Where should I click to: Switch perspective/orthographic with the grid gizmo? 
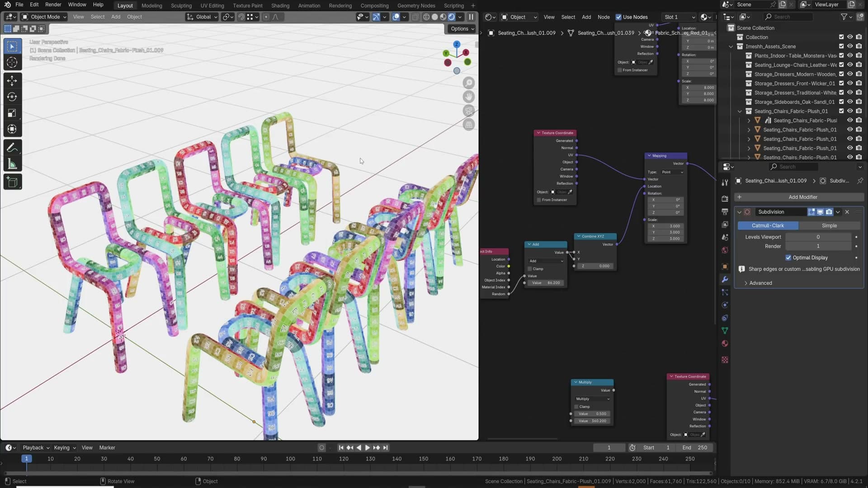point(469,125)
